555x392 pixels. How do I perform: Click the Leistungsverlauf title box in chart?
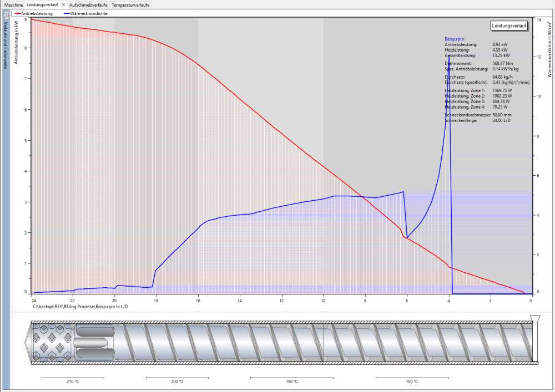tap(509, 26)
